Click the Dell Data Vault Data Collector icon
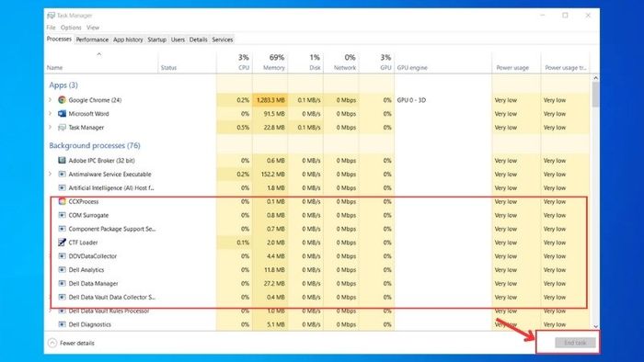The height and width of the screenshot is (362, 644). (62, 297)
